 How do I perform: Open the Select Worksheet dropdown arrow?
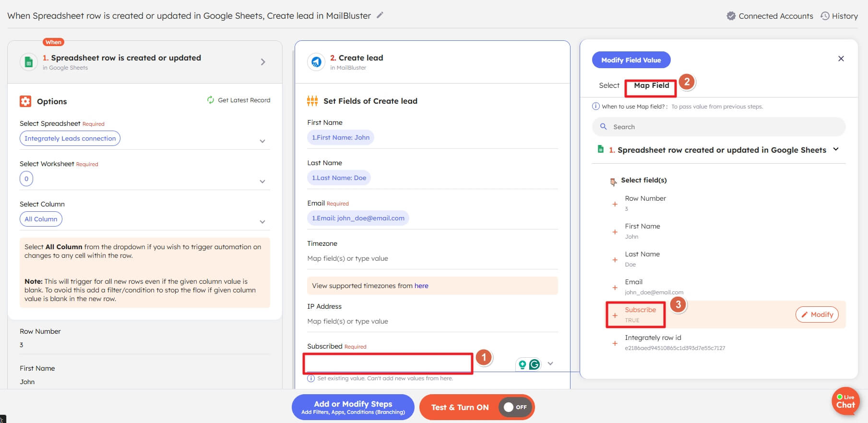coord(262,181)
